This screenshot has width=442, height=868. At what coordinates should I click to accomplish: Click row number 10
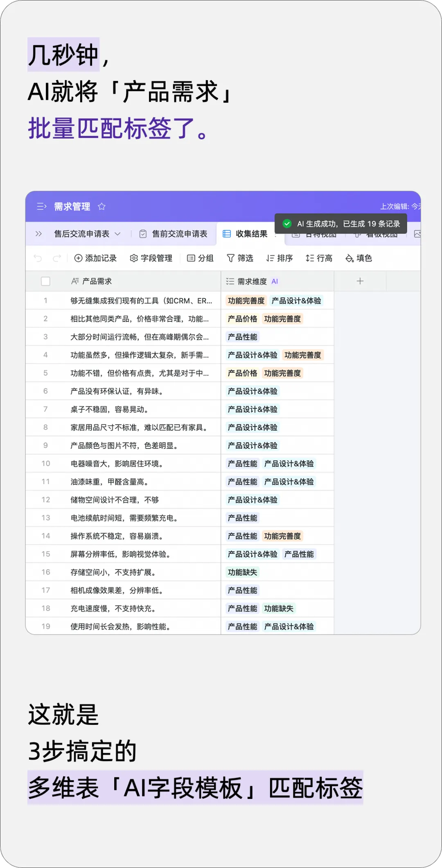pos(46,464)
